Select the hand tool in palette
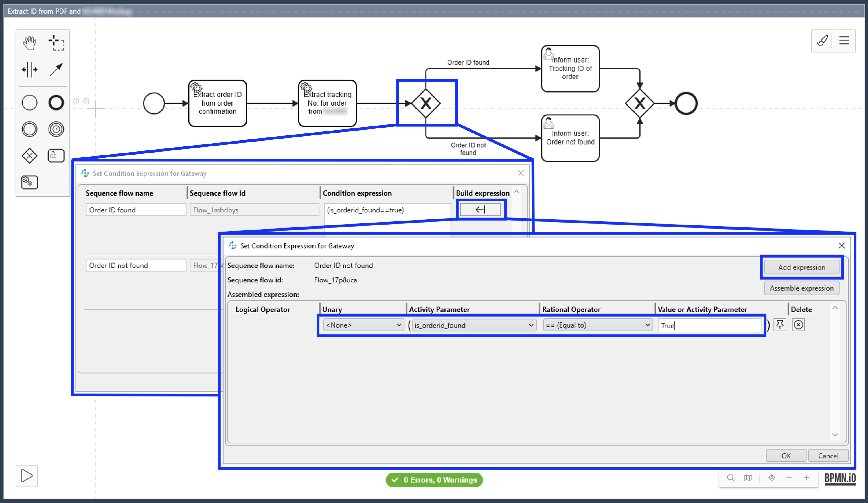868x503 pixels. coord(29,43)
